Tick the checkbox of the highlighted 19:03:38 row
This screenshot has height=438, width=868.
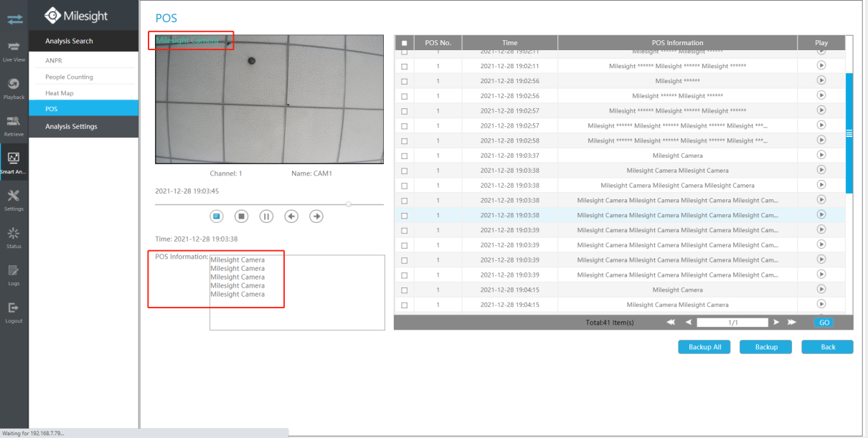405,215
